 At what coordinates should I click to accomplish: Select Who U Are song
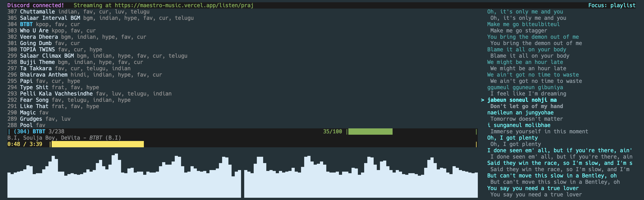[x=34, y=30]
